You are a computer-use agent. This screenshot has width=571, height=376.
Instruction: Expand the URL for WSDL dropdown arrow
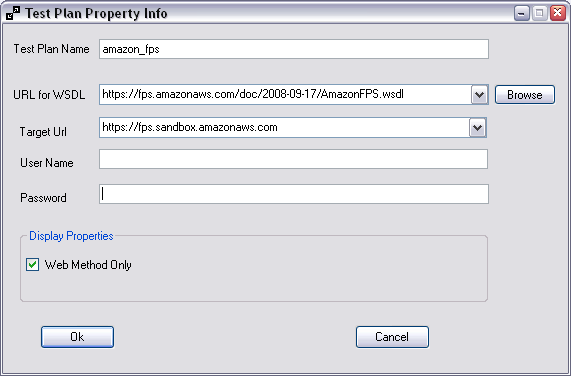click(480, 95)
